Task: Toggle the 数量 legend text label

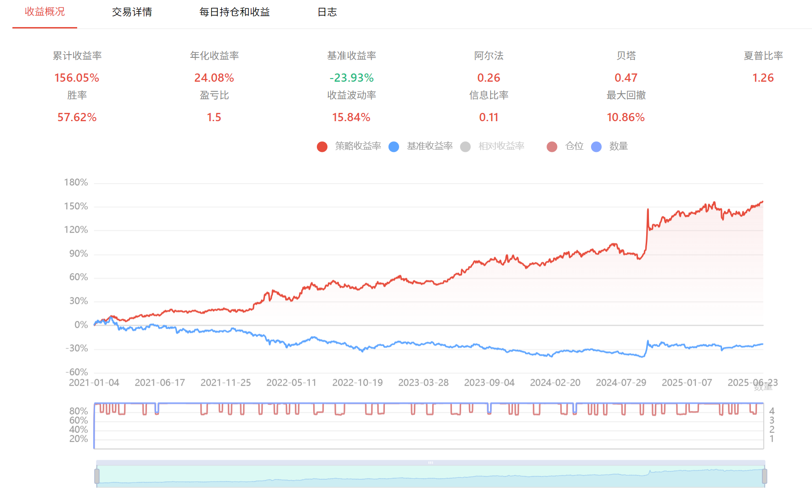Action: [618, 146]
